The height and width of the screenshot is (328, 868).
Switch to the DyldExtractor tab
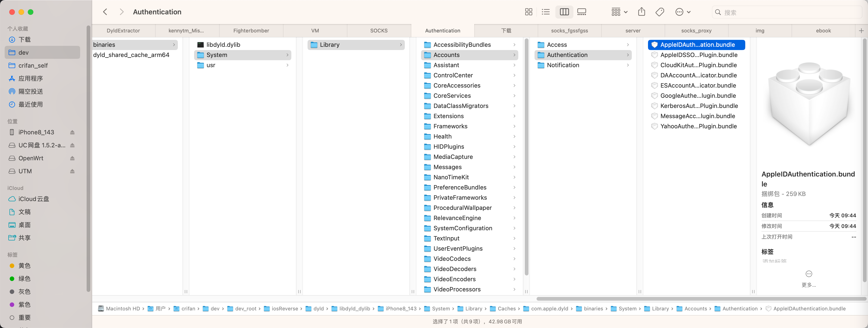pos(123,31)
